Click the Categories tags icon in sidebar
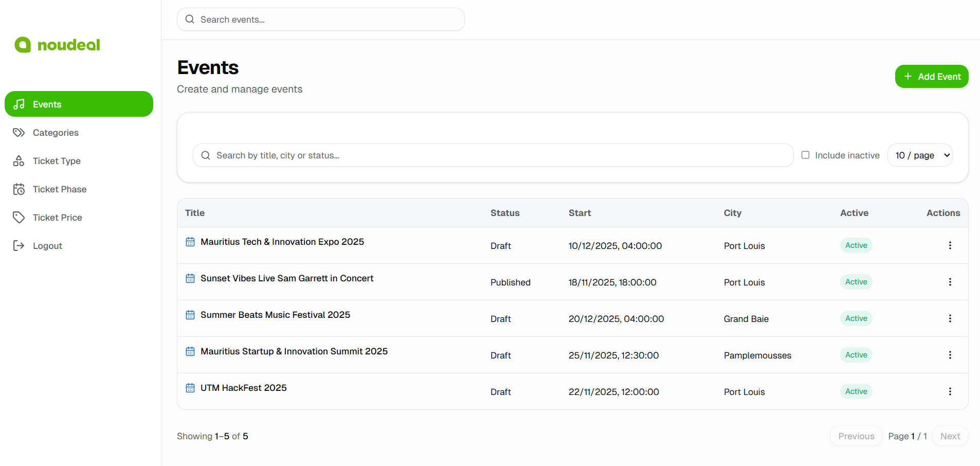980x466 pixels. coord(19,132)
